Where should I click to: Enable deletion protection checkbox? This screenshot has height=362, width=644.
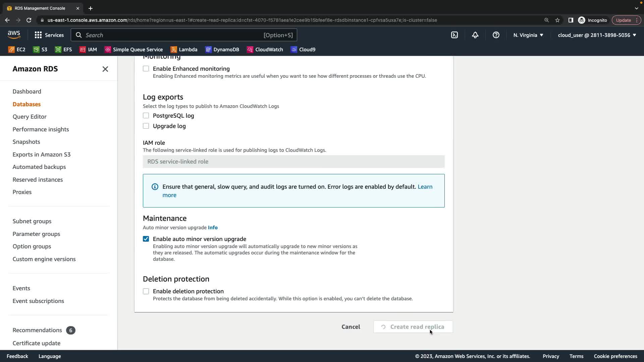(x=146, y=291)
